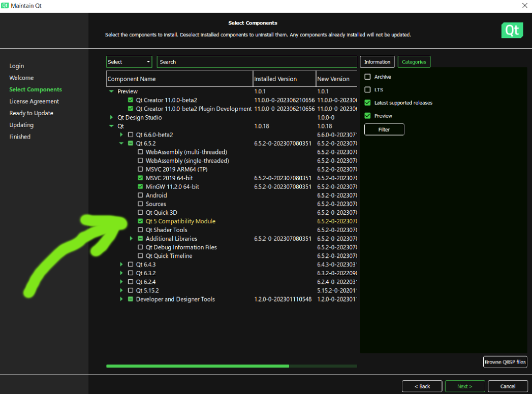Click the Ready to Update step label
This screenshot has width=532, height=394.
click(x=31, y=113)
